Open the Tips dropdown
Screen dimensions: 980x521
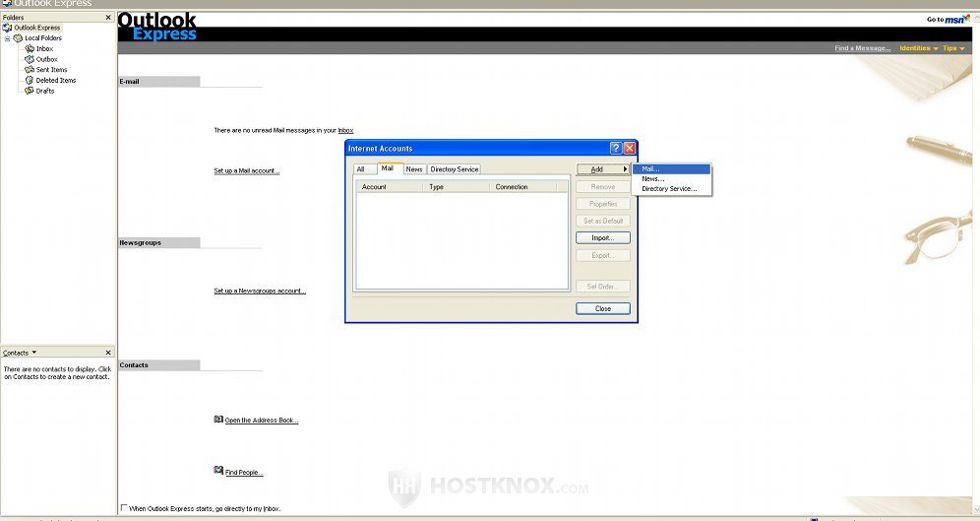pos(953,48)
